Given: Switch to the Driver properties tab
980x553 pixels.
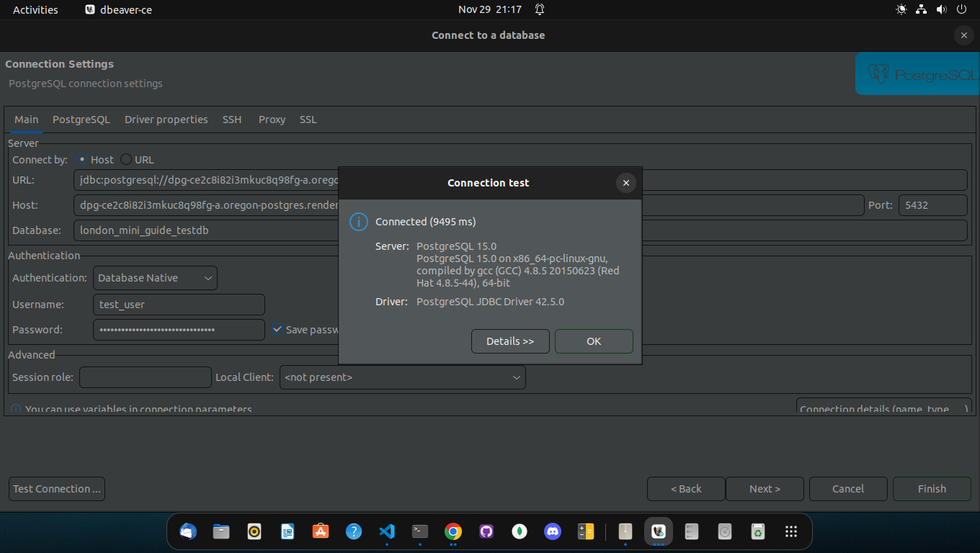Looking at the screenshot, I should [x=166, y=120].
